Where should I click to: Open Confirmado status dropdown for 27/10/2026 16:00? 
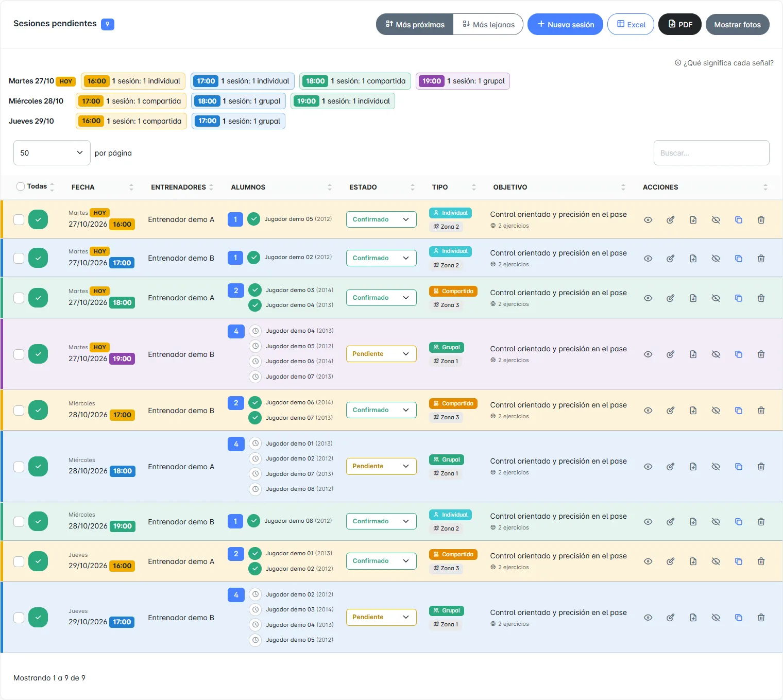pyautogui.click(x=381, y=219)
